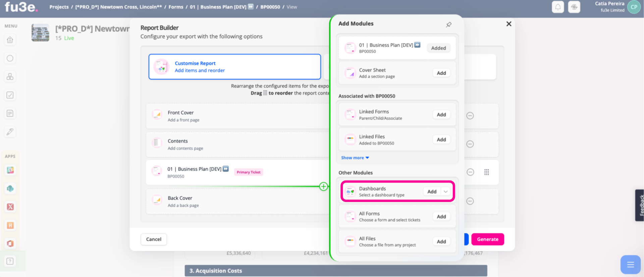The width and height of the screenshot is (644, 277).
Task: Expand the Dashboards Add dropdown arrow
Action: (445, 192)
